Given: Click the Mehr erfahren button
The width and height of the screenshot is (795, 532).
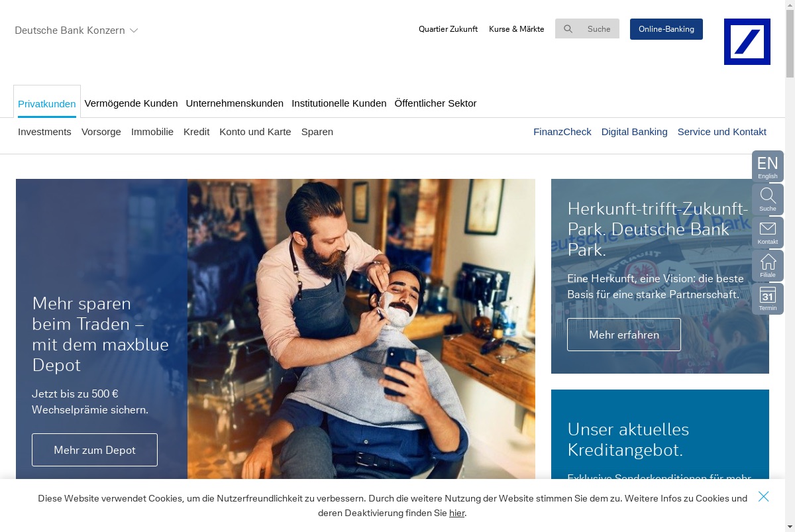Looking at the screenshot, I should pyautogui.click(x=623, y=335).
